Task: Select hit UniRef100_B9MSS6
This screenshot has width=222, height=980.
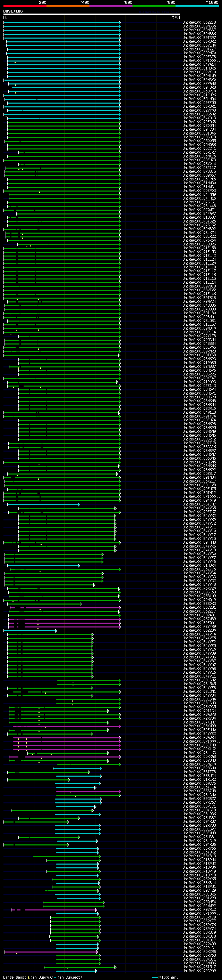Action: (199, 34)
